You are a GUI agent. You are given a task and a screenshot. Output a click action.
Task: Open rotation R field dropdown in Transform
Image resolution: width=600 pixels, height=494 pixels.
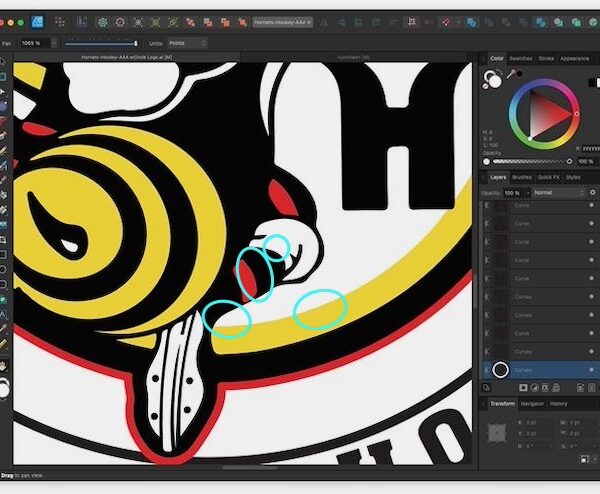point(551,446)
